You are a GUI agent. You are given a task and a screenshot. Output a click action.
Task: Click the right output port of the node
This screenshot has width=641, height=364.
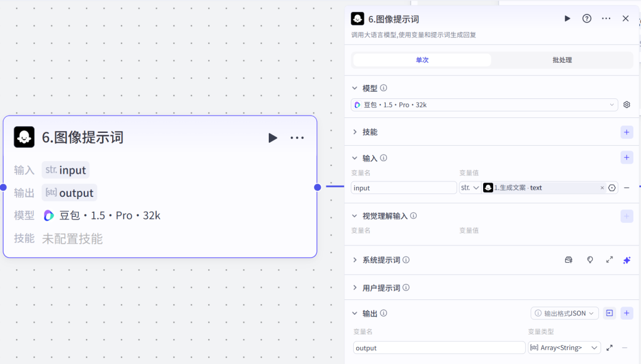click(318, 187)
